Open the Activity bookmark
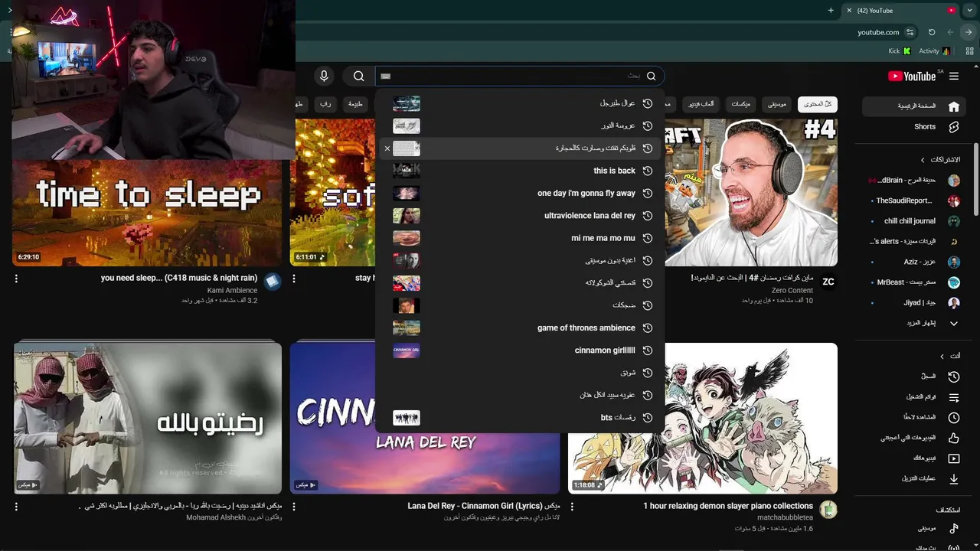The width and height of the screenshot is (980, 551). point(934,51)
